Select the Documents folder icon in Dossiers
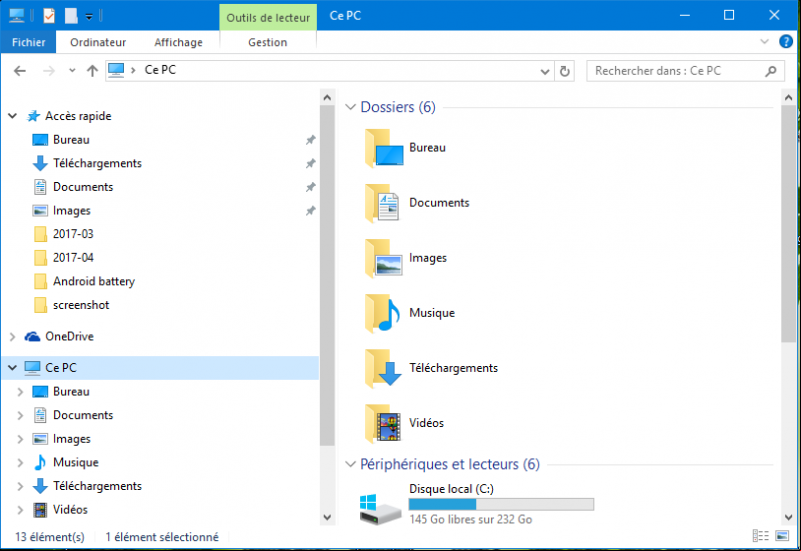The height and width of the screenshot is (551, 801). click(x=384, y=203)
